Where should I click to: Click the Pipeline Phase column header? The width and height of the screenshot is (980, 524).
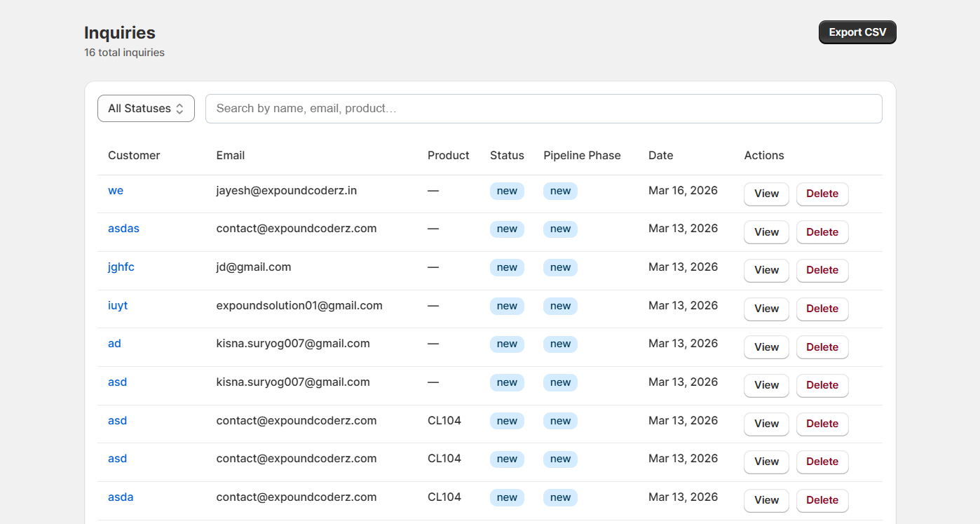pyautogui.click(x=582, y=156)
